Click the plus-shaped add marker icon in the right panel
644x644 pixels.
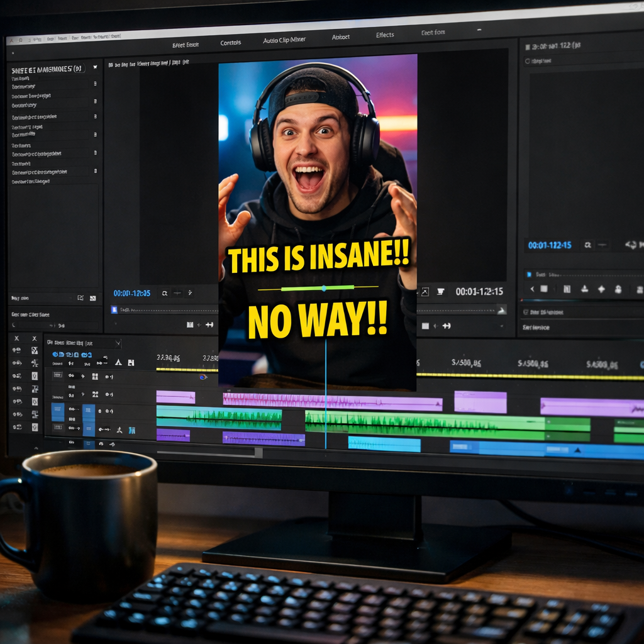tap(601, 289)
